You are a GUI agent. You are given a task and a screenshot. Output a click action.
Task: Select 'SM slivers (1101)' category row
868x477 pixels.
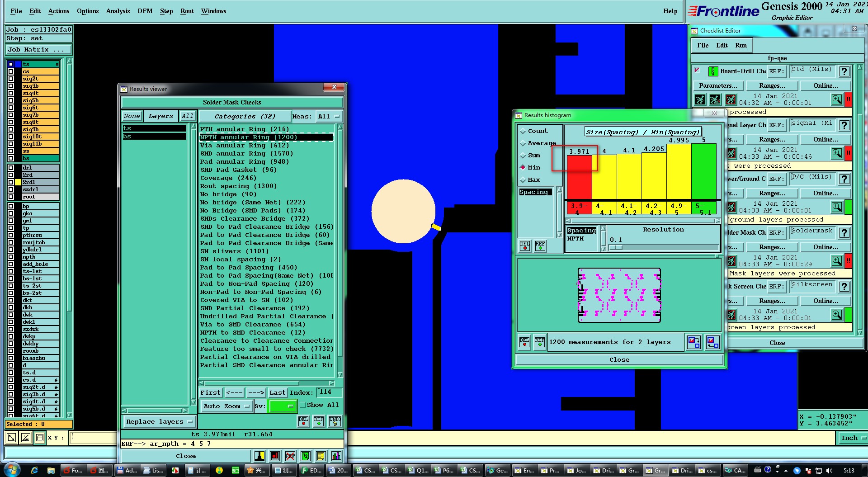point(266,251)
